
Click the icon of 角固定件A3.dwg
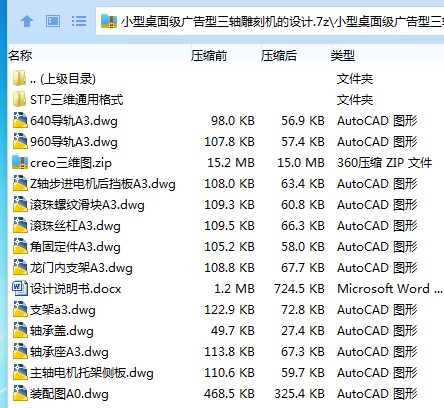[x=20, y=246]
